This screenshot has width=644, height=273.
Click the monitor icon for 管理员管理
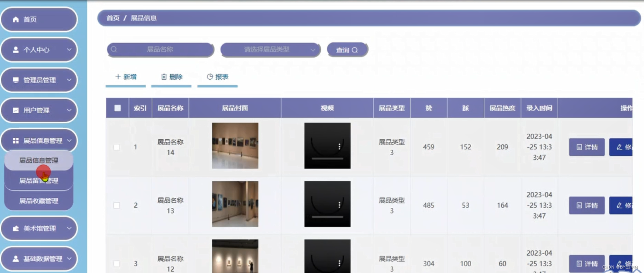click(16, 80)
